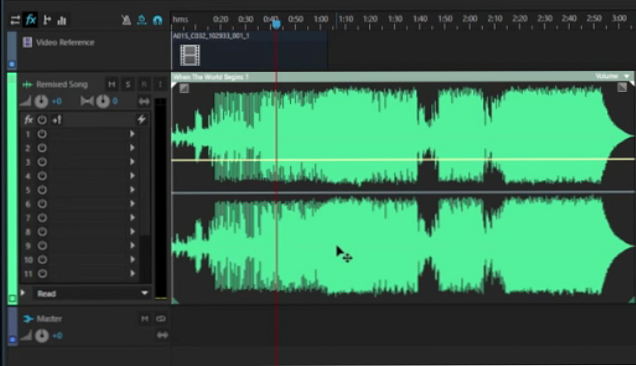This screenshot has width=636, height=366.
Task: Toggle power for effect slot 7
Action: pyautogui.click(x=42, y=218)
